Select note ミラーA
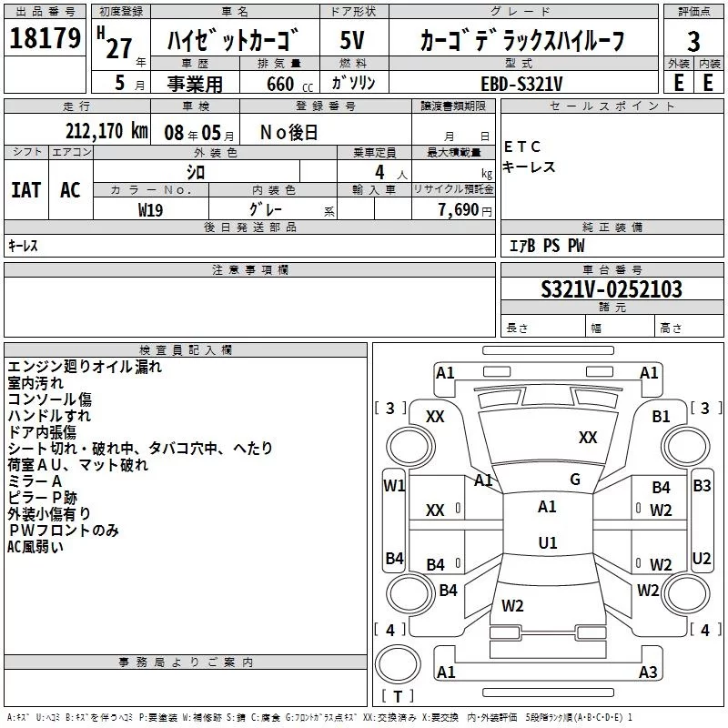Screen dimensions: 728x728 (35, 481)
